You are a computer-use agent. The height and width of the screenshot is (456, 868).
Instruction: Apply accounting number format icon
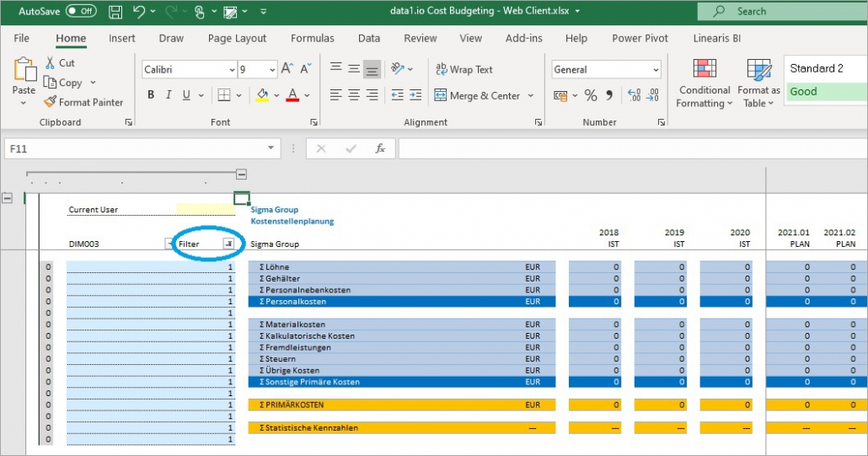click(560, 96)
